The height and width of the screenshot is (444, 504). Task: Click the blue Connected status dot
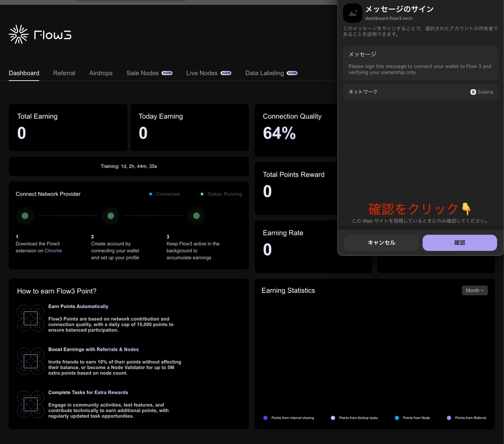[x=151, y=194]
